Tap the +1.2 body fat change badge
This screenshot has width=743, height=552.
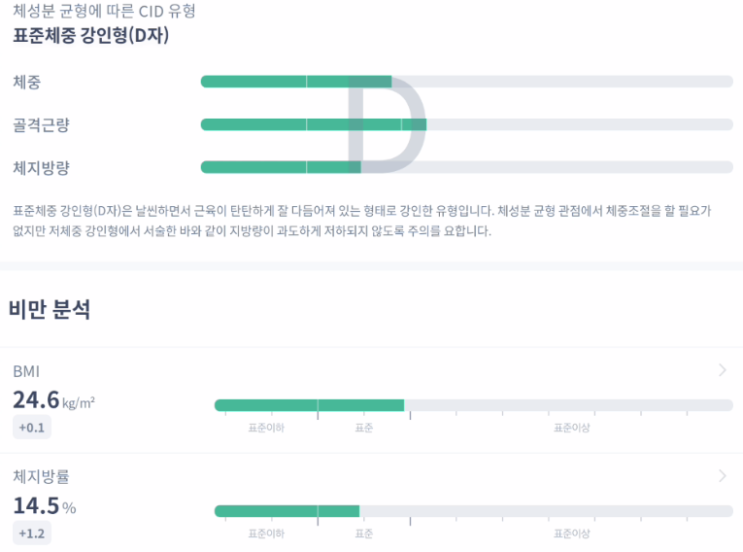coord(32,534)
